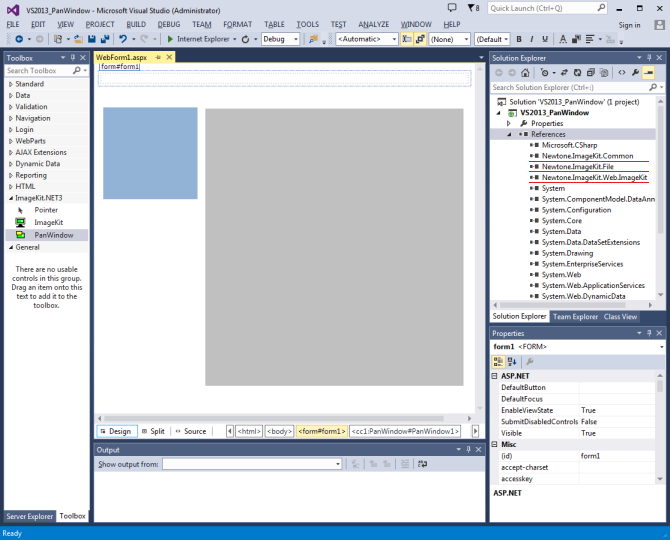Open Properties via the wrench icon in Solution Explorer
670x540 pixels.
click(x=635, y=73)
